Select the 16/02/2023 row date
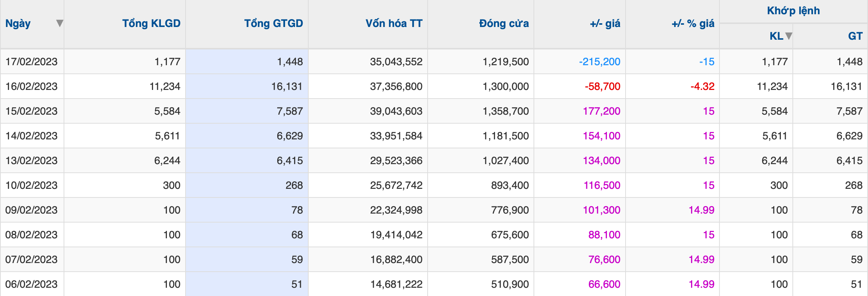Image resolution: width=868 pixels, height=296 pixels. point(31,87)
